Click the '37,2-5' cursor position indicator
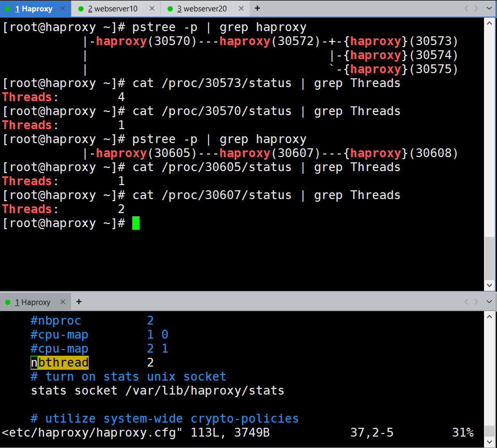The image size is (497, 448). [372, 433]
